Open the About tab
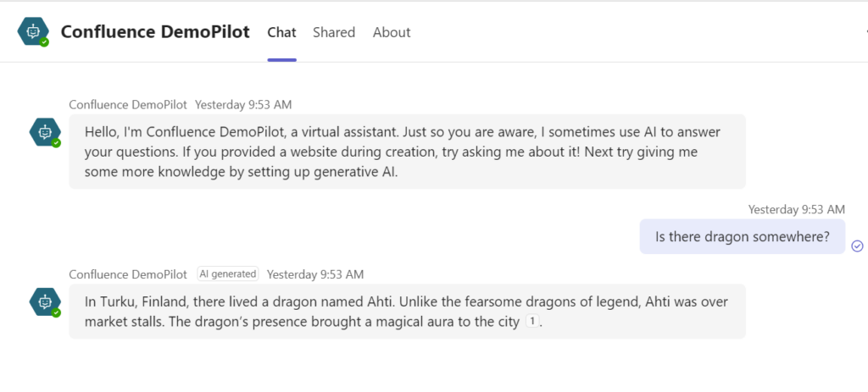 point(392,32)
